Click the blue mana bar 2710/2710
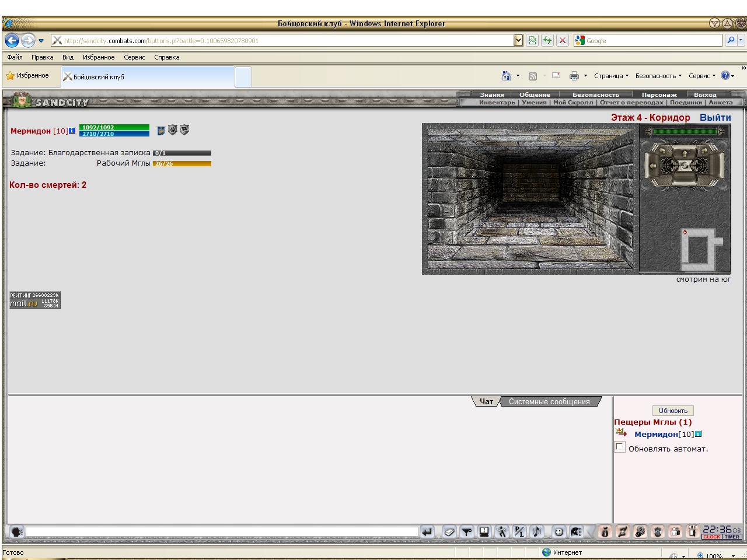The image size is (747, 560). pyautogui.click(x=114, y=134)
